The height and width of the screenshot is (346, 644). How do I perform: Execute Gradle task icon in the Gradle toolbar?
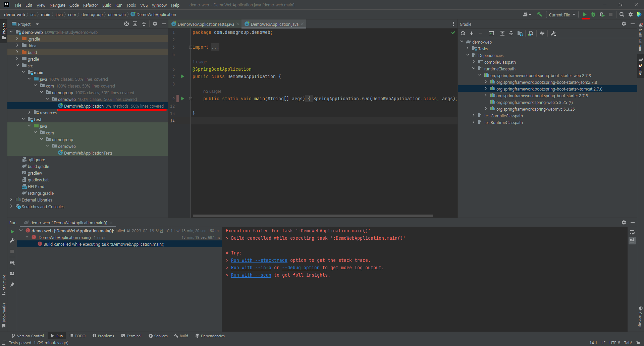[491, 33]
